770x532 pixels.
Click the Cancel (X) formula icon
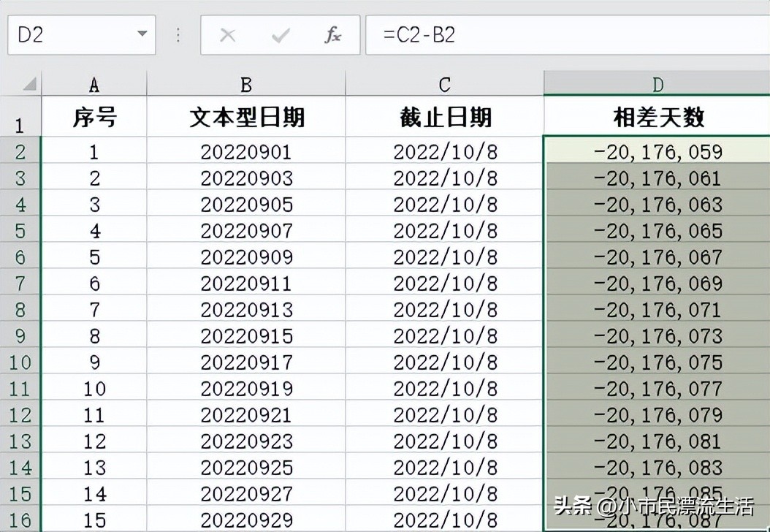tap(227, 35)
